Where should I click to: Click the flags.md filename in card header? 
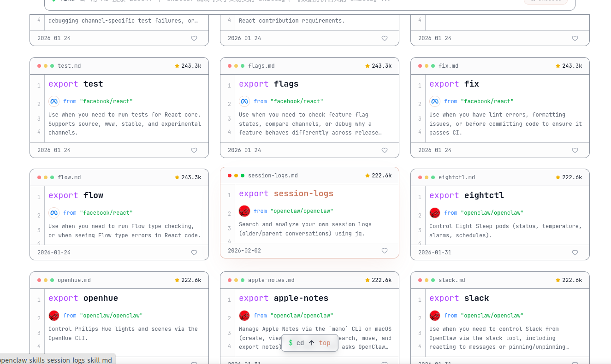pos(261,66)
